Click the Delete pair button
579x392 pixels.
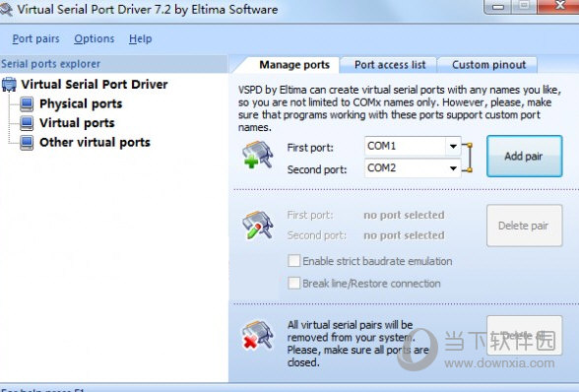pos(524,226)
